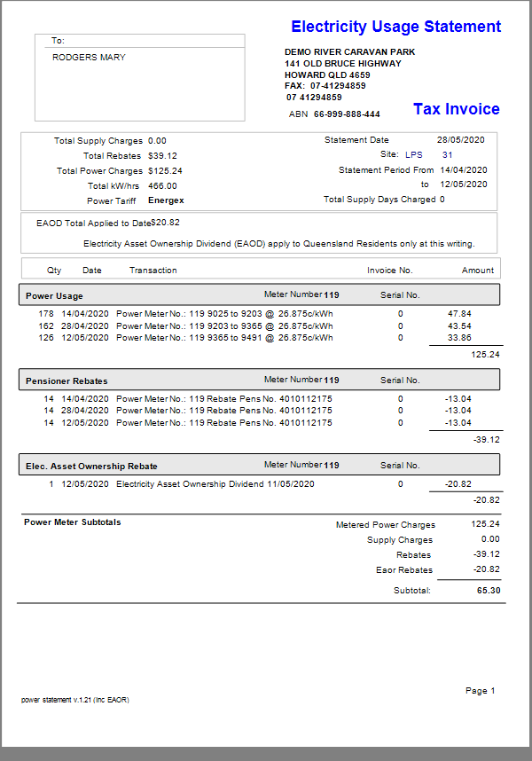Select the ABN number 66-999-888-444
Screen dimensions: 532x761
tap(346, 114)
